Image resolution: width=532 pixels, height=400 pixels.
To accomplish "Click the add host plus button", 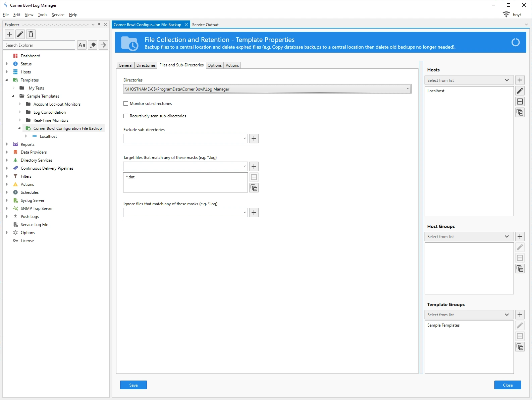I will (520, 80).
